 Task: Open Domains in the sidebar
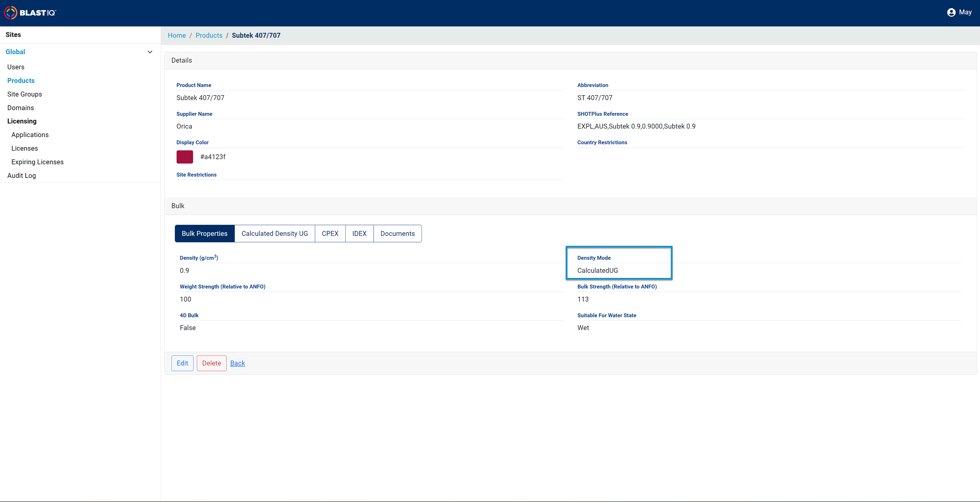coord(20,108)
